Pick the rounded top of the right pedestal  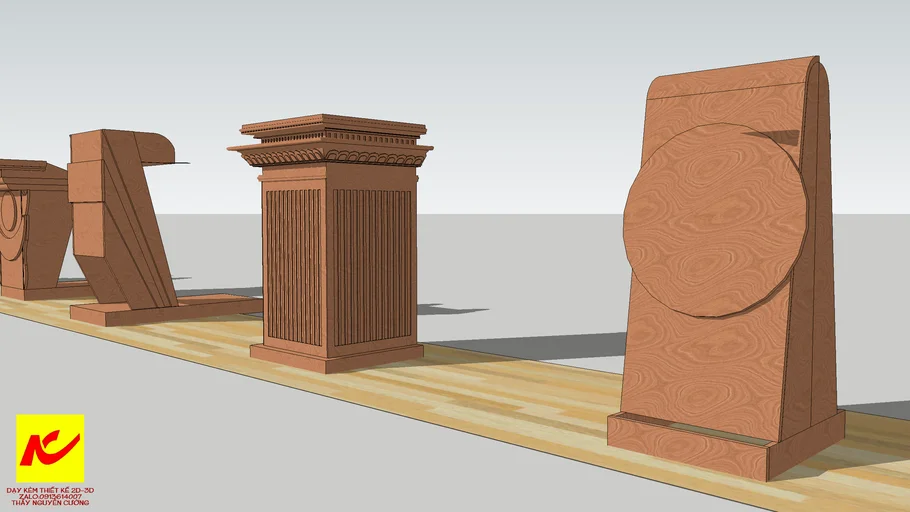point(735,78)
